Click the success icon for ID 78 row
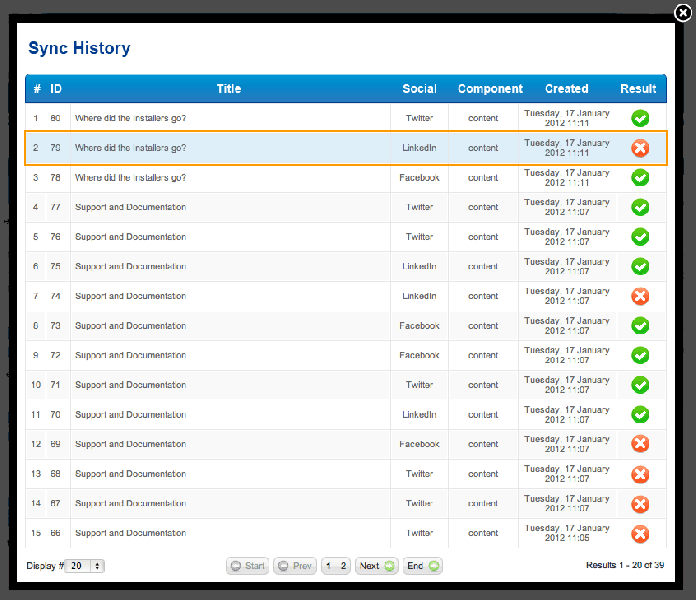 click(x=640, y=178)
